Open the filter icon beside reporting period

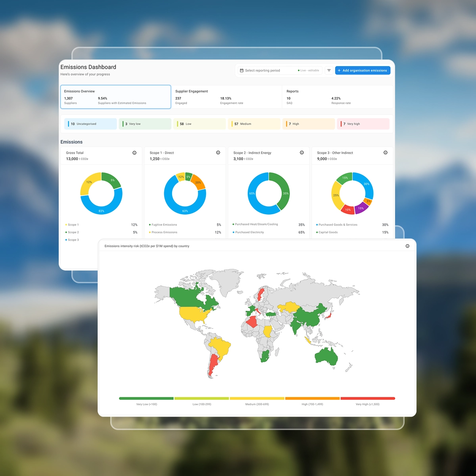(x=329, y=71)
